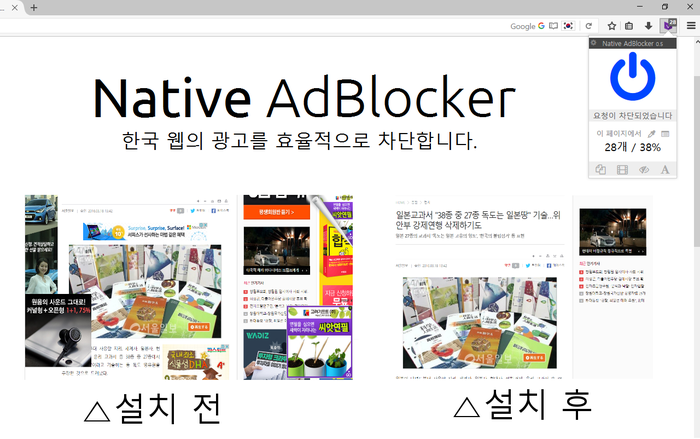Open Native AdBlocker settings gear in popup header
Screen dimensions: 700x439
click(594, 43)
